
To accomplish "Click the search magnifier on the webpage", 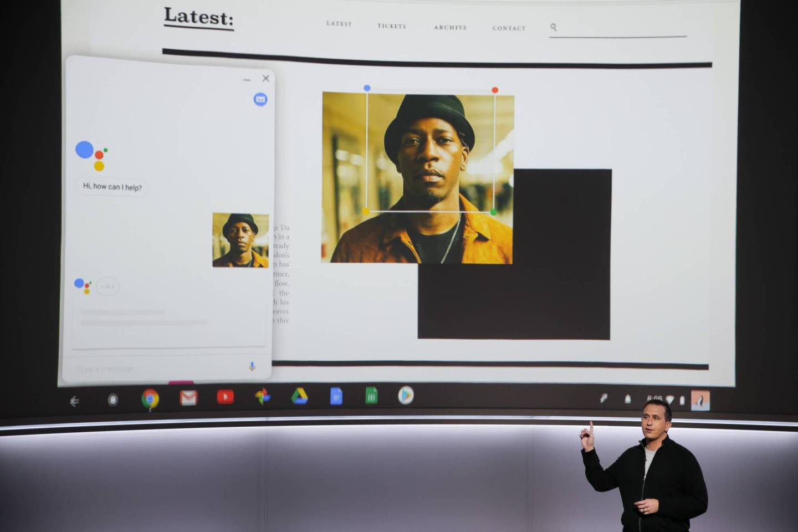I will pos(554,27).
